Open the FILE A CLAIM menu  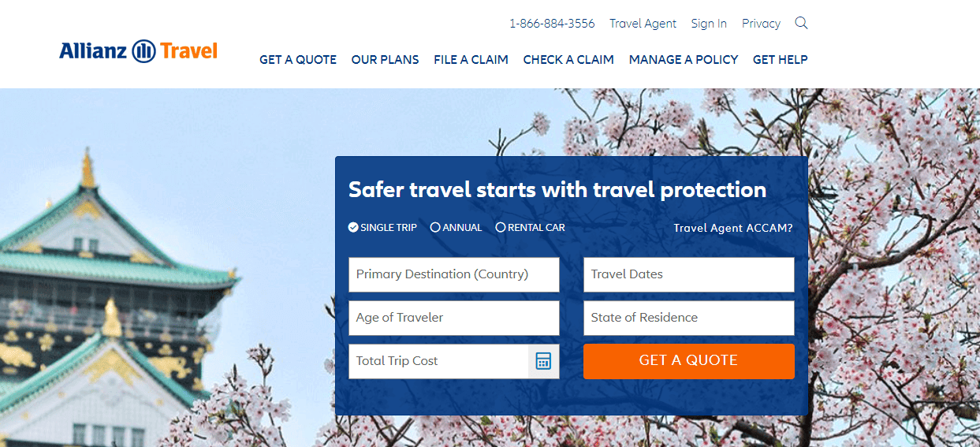click(x=471, y=59)
